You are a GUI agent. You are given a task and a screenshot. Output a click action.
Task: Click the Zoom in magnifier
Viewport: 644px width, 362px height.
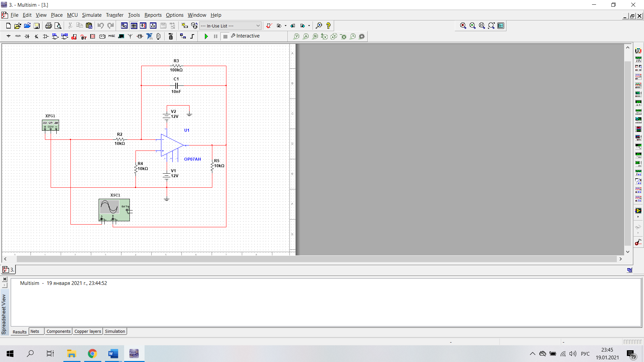click(463, 25)
